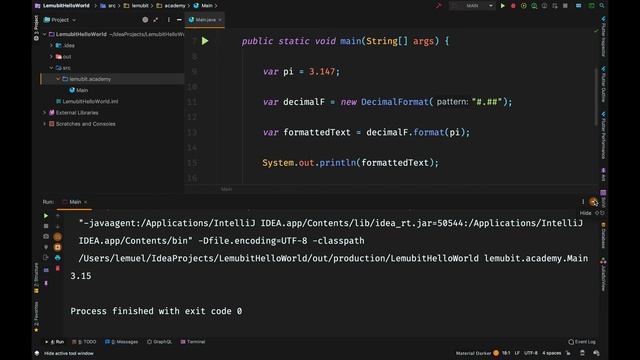This screenshot has height=360, width=640.
Task: Switch to Main tab in Run panel
Action: [75, 202]
